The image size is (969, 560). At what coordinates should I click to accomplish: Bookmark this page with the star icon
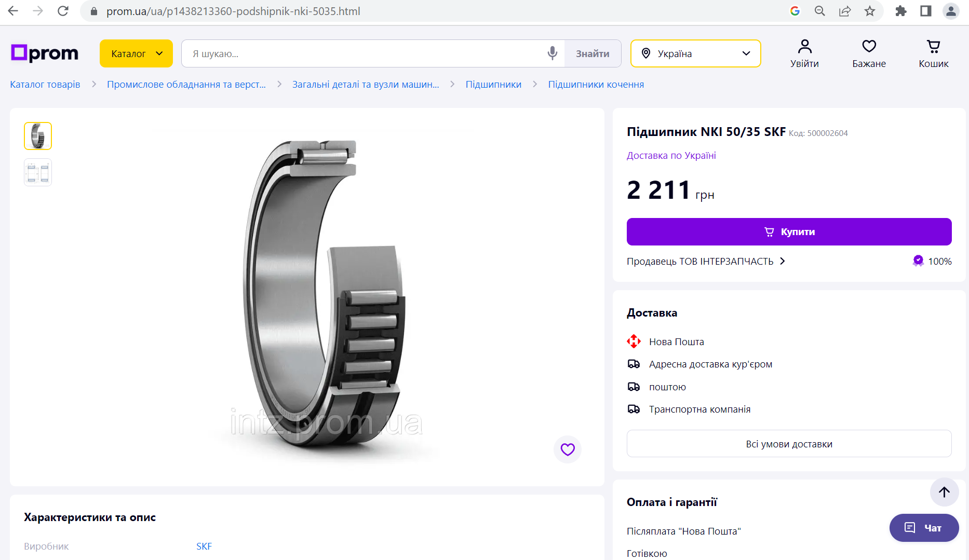tap(870, 11)
